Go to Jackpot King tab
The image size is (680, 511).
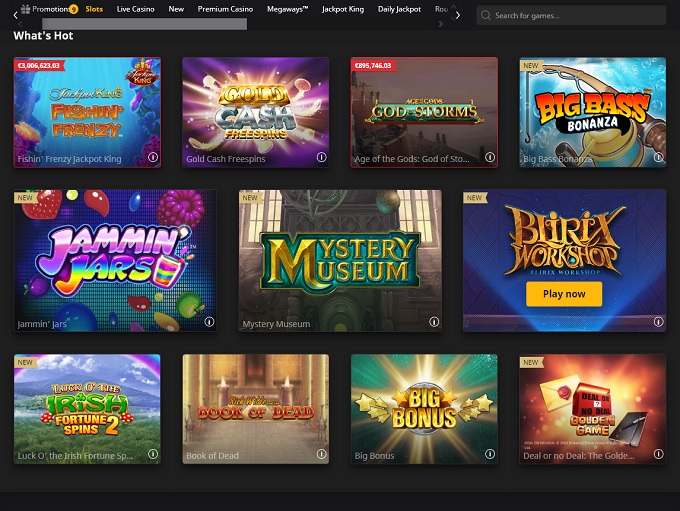click(x=343, y=9)
